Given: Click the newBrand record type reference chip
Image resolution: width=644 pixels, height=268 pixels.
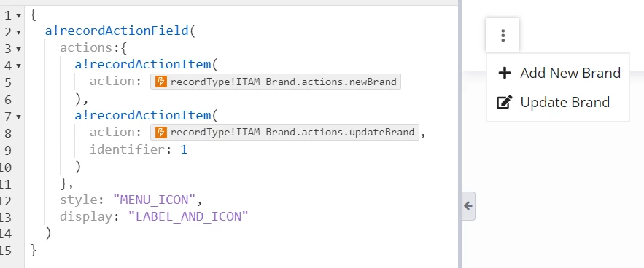Looking at the screenshot, I should click(x=276, y=82).
